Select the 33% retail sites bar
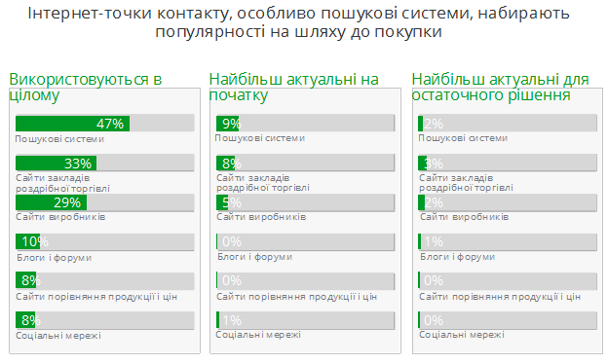Image resolution: width=608 pixels, height=364 pixels. pos(104,164)
